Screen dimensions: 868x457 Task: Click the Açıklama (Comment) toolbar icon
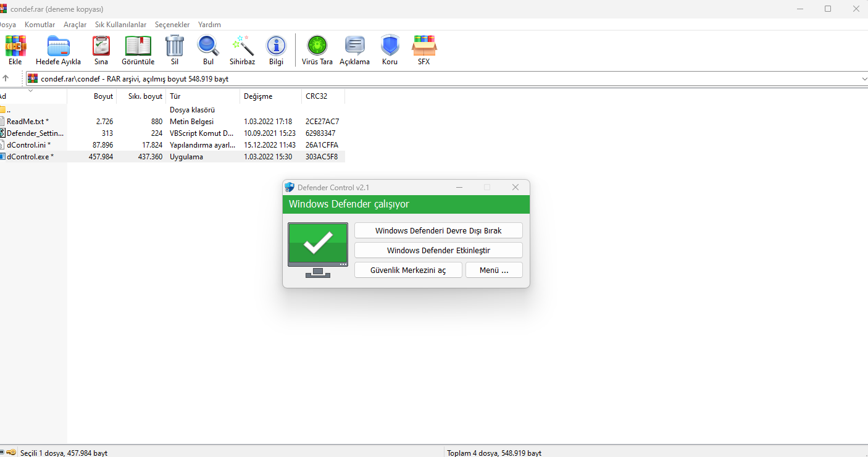pyautogui.click(x=354, y=46)
